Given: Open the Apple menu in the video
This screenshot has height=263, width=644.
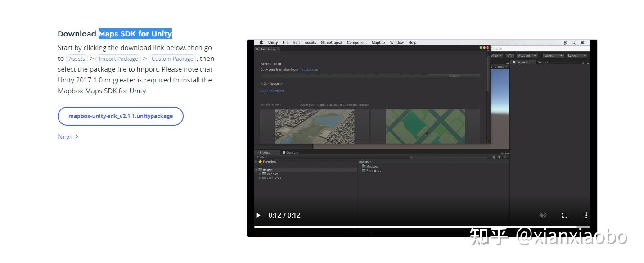Looking at the screenshot, I should point(261,43).
